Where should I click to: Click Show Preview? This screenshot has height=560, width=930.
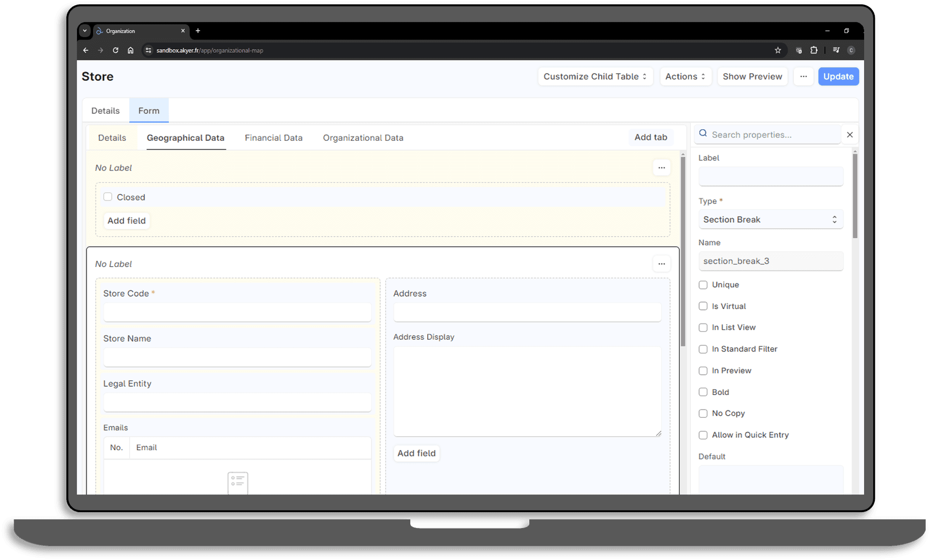pos(752,76)
